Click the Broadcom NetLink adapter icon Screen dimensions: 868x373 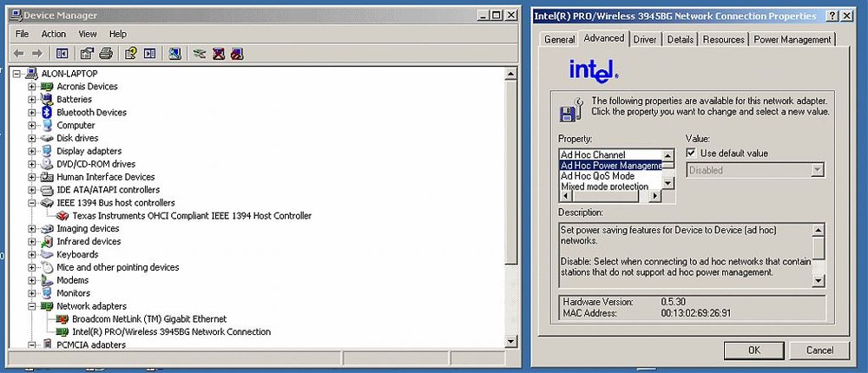[62, 319]
